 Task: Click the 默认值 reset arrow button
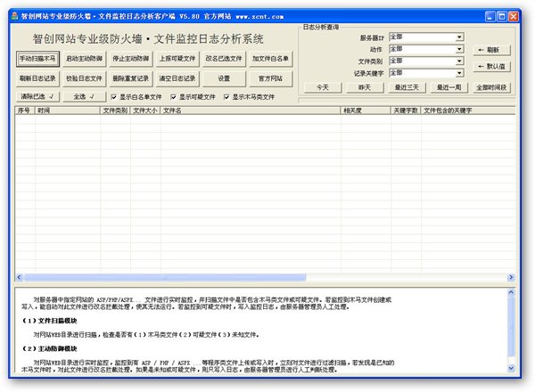(x=493, y=67)
